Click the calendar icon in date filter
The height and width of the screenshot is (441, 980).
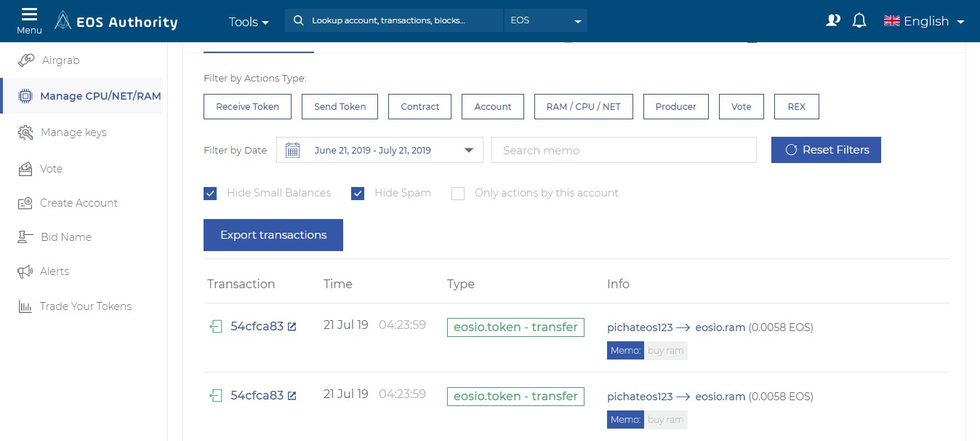292,151
